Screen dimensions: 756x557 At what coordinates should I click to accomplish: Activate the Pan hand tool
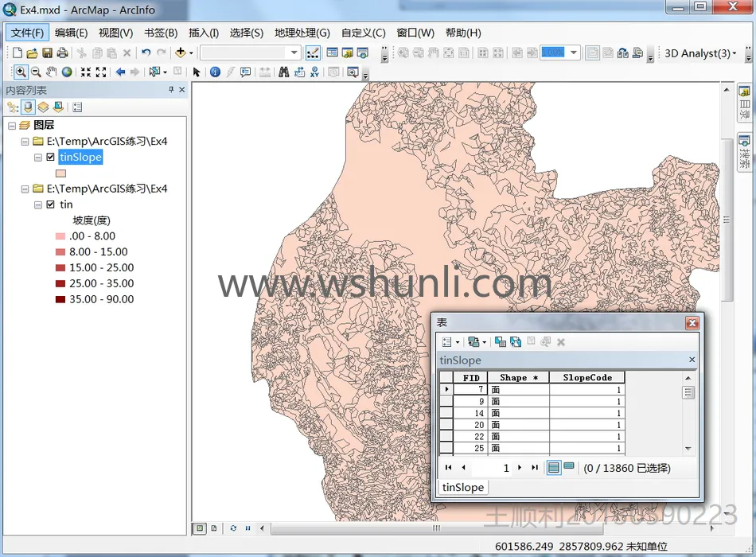tap(51, 72)
